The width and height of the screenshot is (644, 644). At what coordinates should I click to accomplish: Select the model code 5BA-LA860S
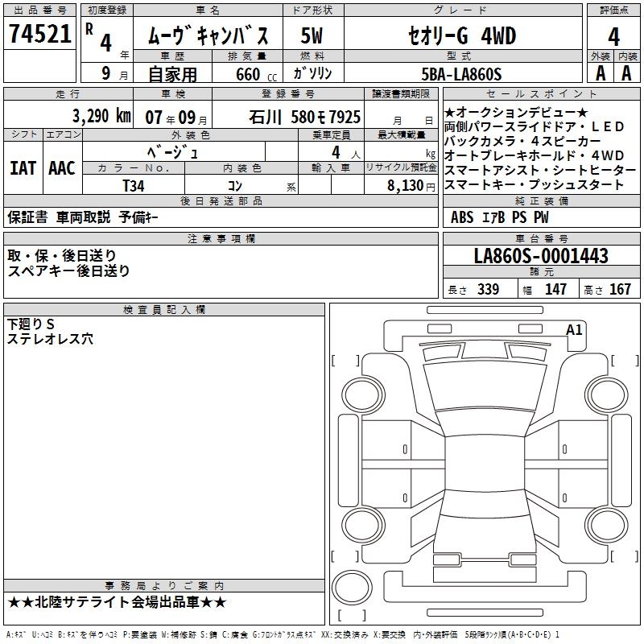[460, 74]
